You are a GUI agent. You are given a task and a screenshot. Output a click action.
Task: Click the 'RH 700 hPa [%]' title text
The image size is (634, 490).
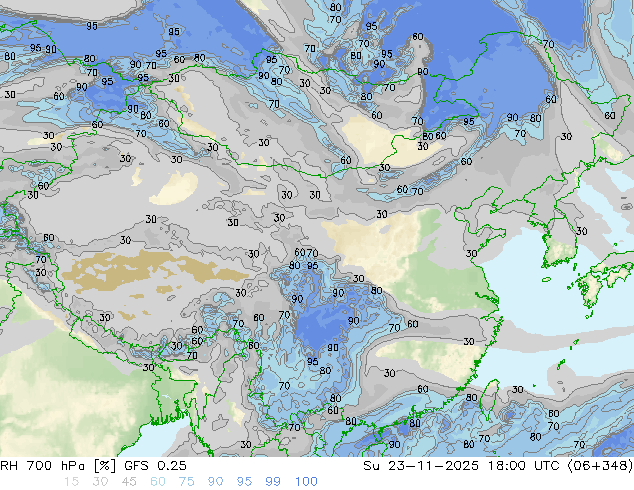(x=59, y=466)
